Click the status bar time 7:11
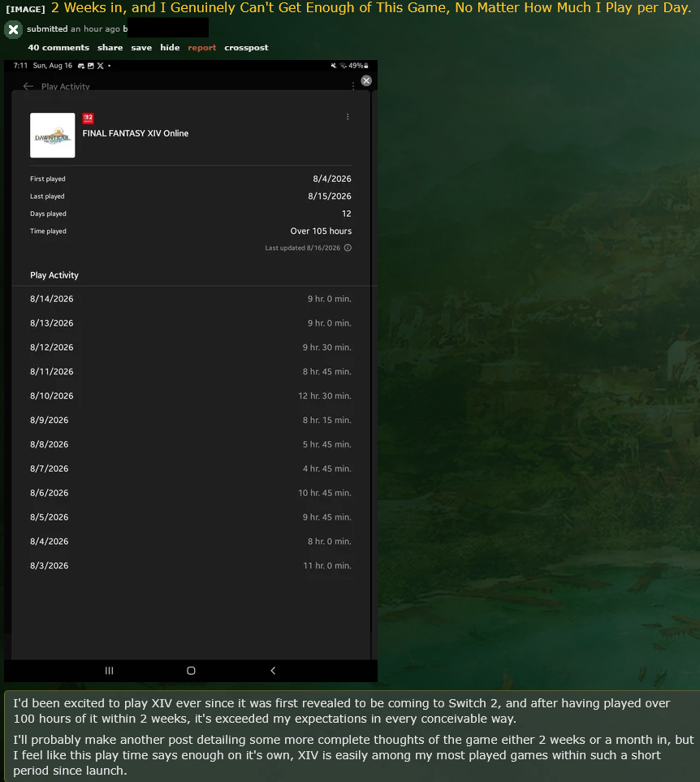The width and height of the screenshot is (700, 782). tap(20, 66)
